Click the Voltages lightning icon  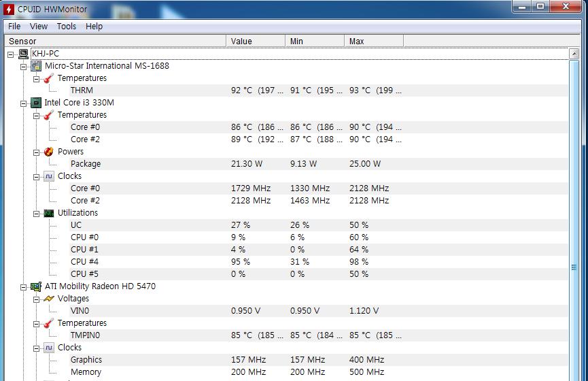click(x=49, y=299)
